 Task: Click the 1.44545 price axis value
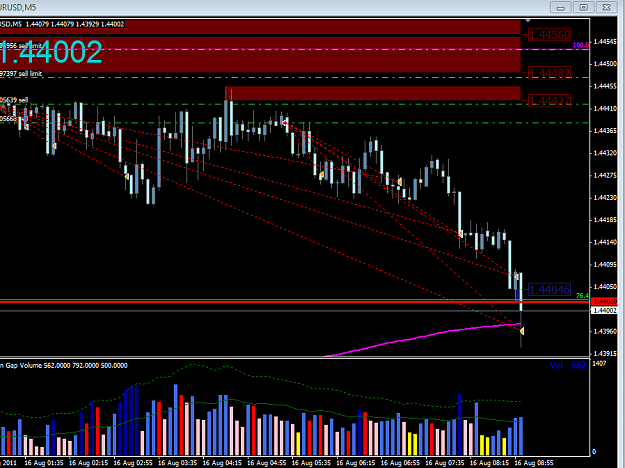tap(605, 41)
